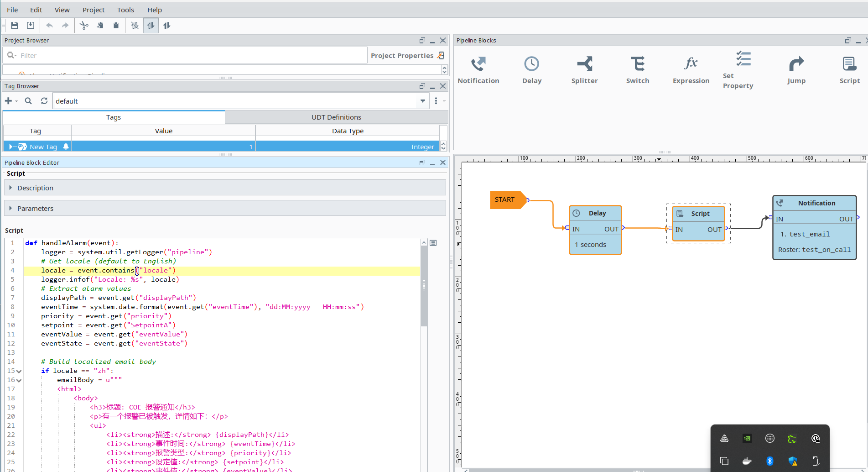Toggle comm read/write mode button

point(167,26)
